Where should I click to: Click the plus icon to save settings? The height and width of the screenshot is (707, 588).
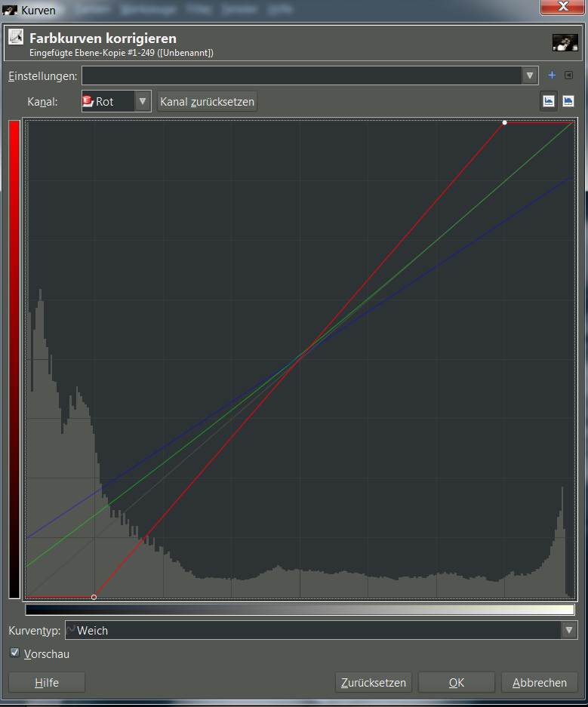[x=552, y=75]
